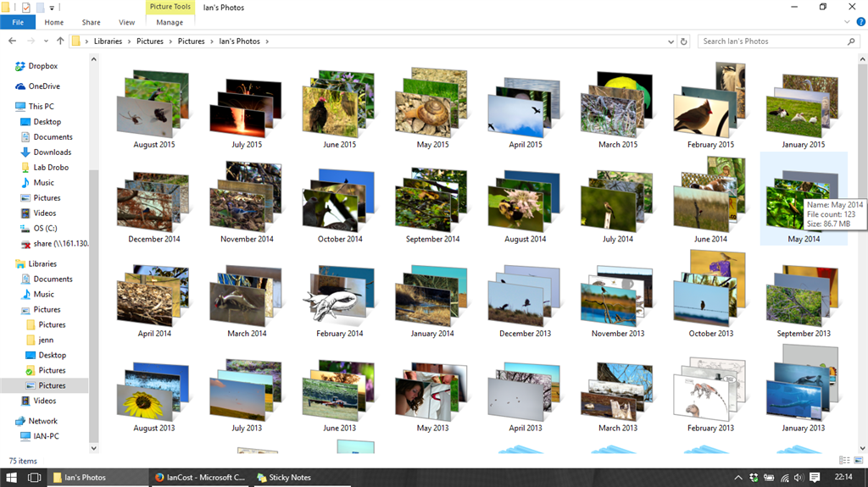
Task: Open the address bar history dropdown
Action: (670, 41)
